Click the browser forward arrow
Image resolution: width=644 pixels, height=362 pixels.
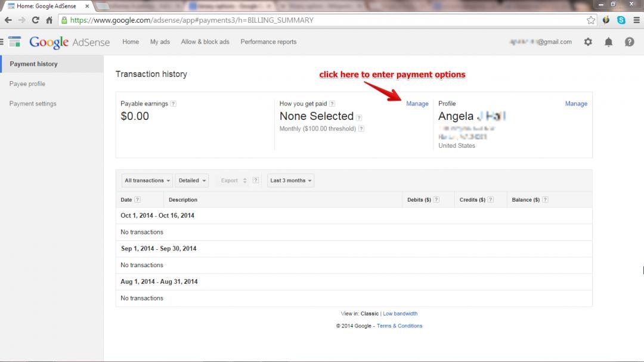point(21,20)
